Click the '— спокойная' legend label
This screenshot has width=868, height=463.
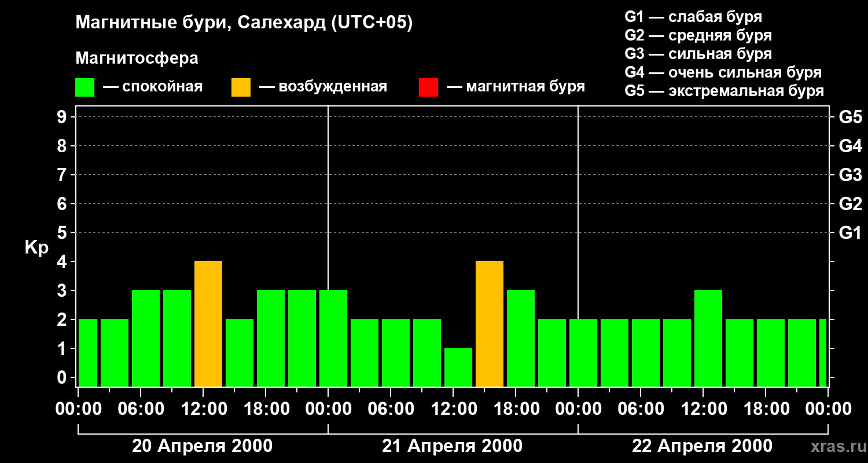point(153,87)
